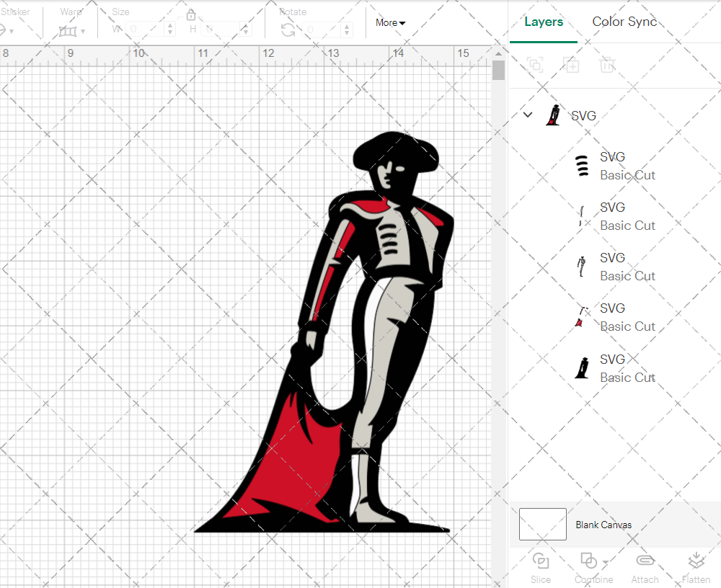This screenshot has width=721, height=588.
Task: Click the Duplicate layer icon
Action: (572, 65)
